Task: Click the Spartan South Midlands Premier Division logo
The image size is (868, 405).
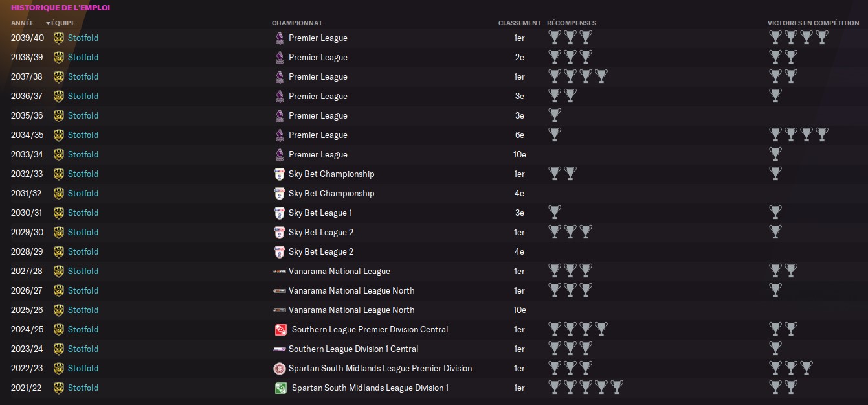Action: point(280,368)
